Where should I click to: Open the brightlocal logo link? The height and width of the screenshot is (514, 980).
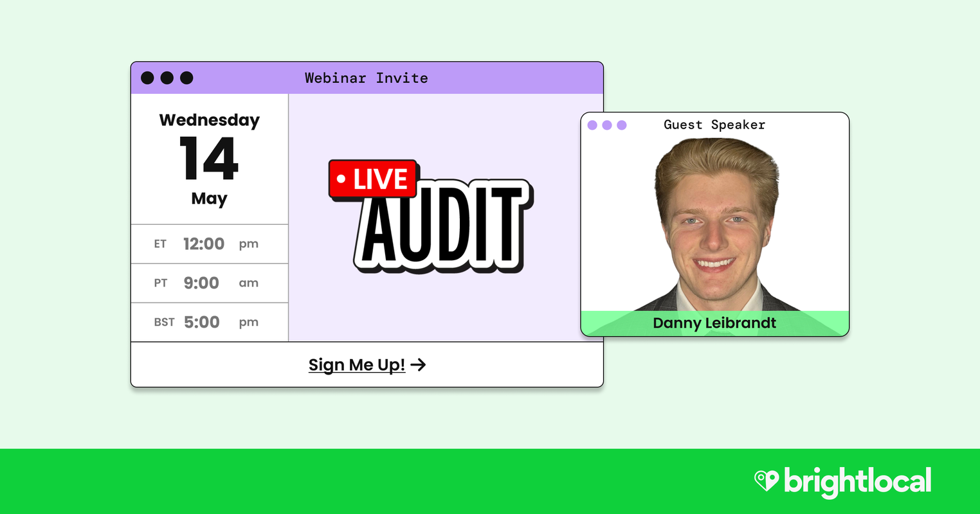pyautogui.click(x=843, y=479)
